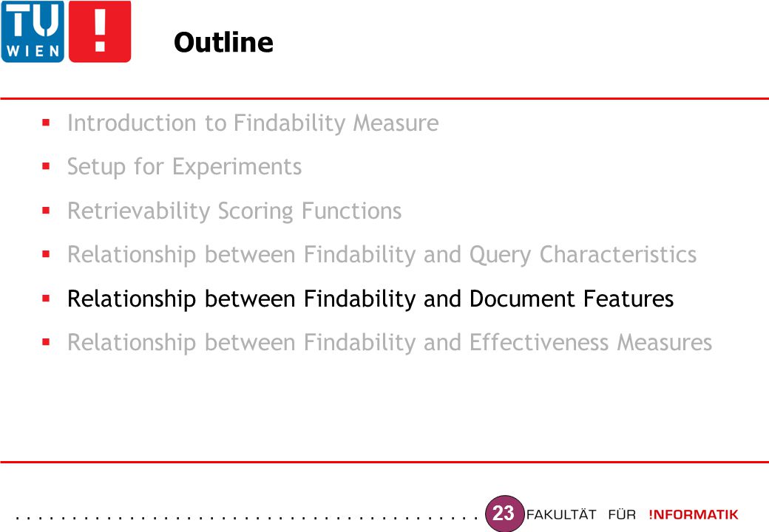The width and height of the screenshot is (769, 532).
Task: Open Introduction to Findability Measure item
Action: point(253,123)
